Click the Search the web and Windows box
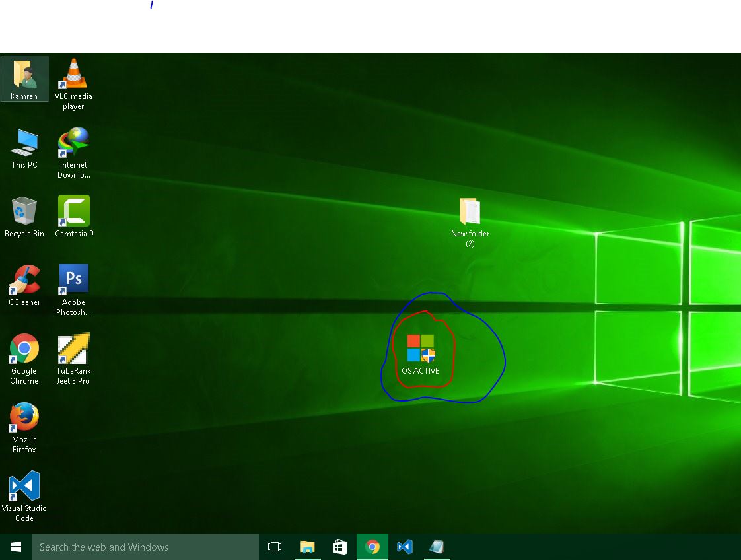741x560 pixels. 145,547
